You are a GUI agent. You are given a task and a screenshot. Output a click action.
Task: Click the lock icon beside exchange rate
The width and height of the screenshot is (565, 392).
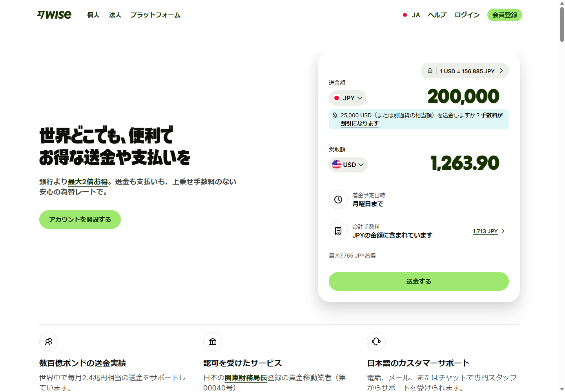pos(430,71)
